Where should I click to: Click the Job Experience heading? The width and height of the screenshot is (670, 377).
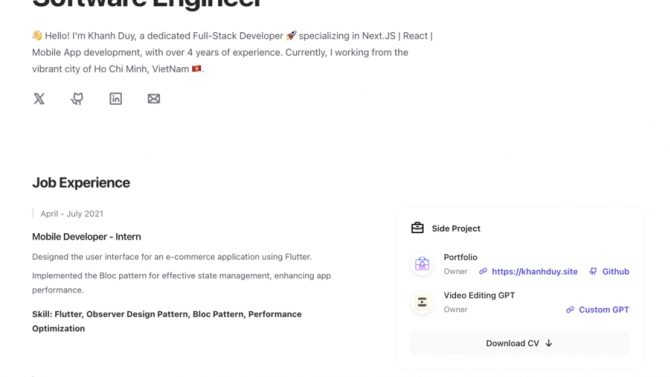point(81,183)
